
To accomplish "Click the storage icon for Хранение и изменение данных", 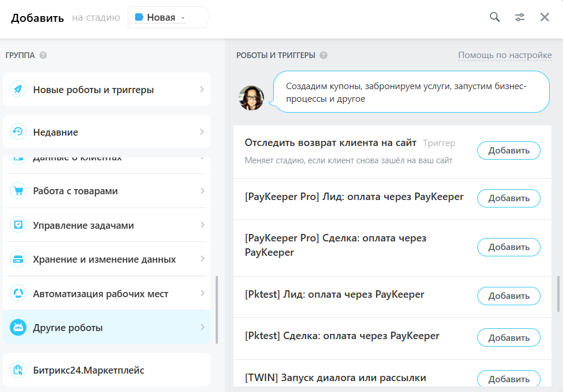I will (x=18, y=259).
